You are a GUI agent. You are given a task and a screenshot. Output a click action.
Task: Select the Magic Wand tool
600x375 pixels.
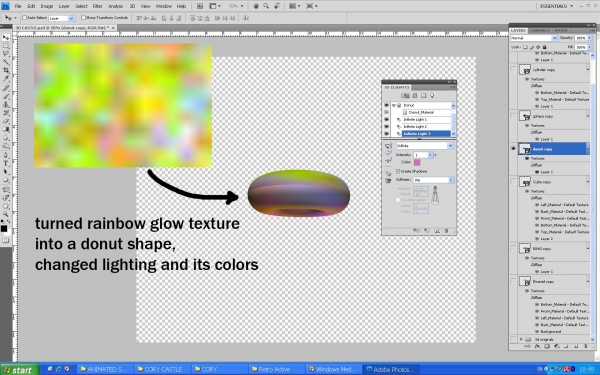pyautogui.click(x=5, y=62)
